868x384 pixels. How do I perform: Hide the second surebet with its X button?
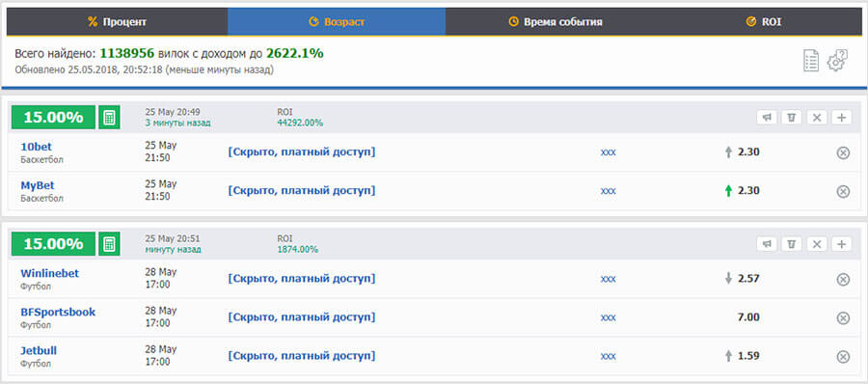(817, 244)
